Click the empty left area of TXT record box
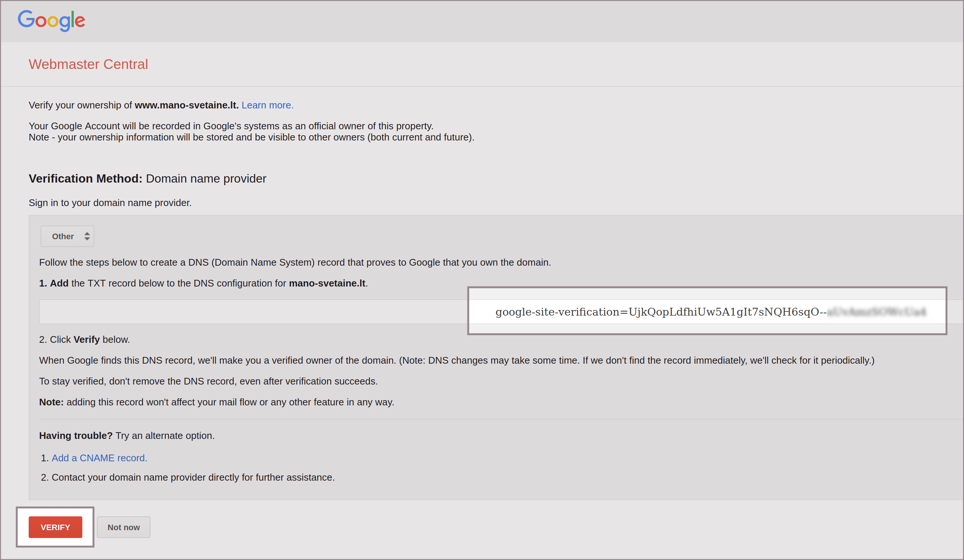This screenshot has width=964, height=560. 253,312
